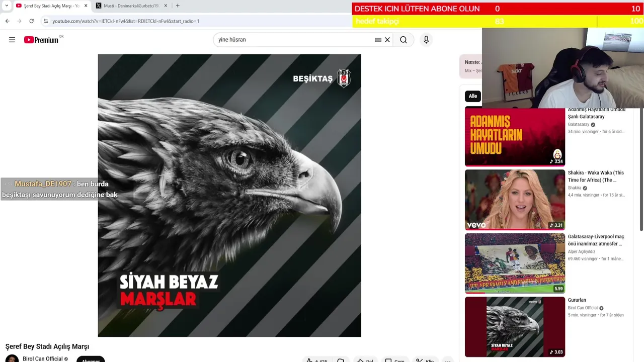This screenshot has width=644, height=362.
Task: Click the Şeref Bey Stadı Açılış Marşı title
Action: coord(47,346)
